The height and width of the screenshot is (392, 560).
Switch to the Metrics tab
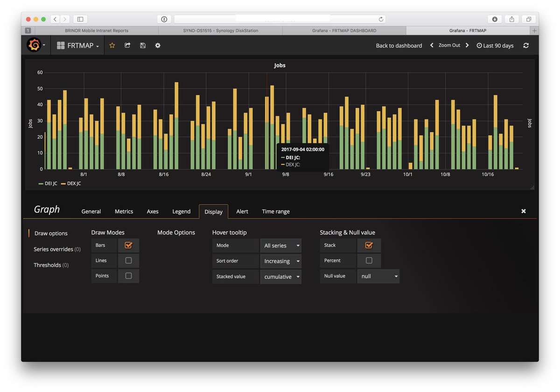pos(124,211)
